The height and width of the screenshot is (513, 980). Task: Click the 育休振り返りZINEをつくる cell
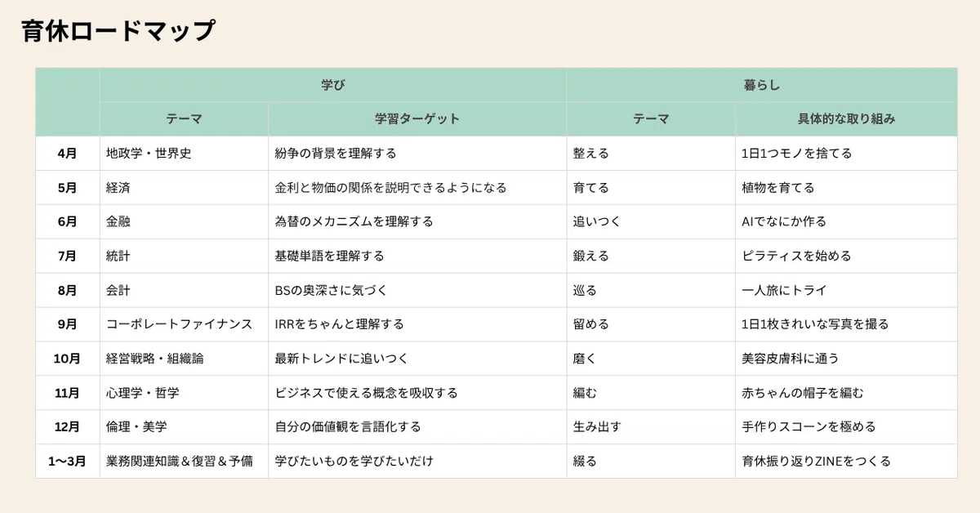click(846, 461)
